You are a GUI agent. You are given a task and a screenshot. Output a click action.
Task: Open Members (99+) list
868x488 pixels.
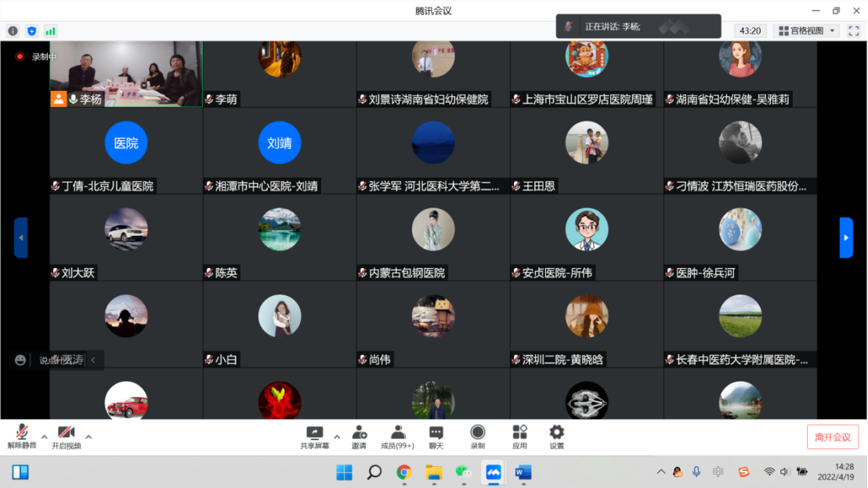[397, 436]
